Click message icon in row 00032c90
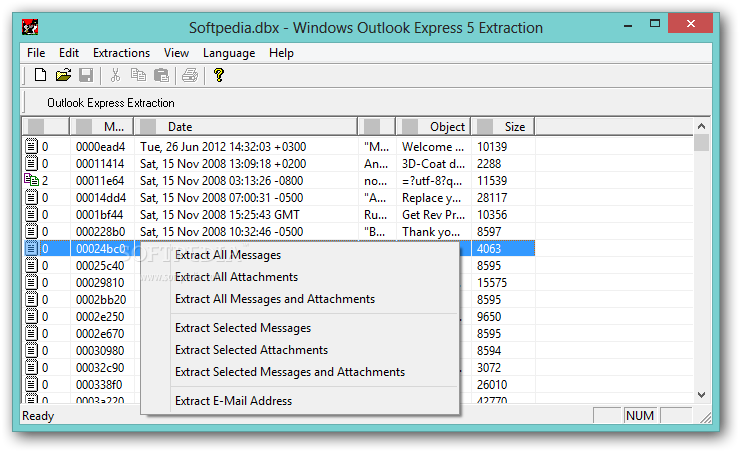Screen dimensions: 740x452 click(x=31, y=367)
